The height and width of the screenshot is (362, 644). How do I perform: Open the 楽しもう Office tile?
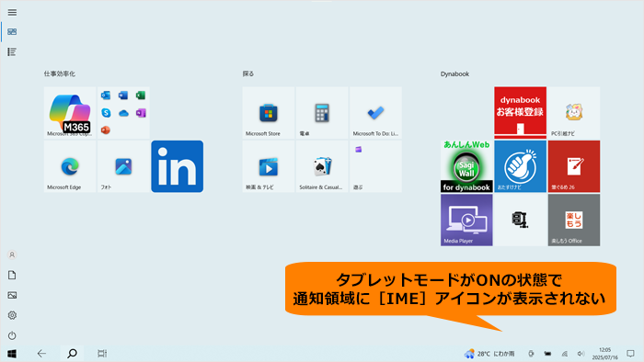[x=574, y=221]
